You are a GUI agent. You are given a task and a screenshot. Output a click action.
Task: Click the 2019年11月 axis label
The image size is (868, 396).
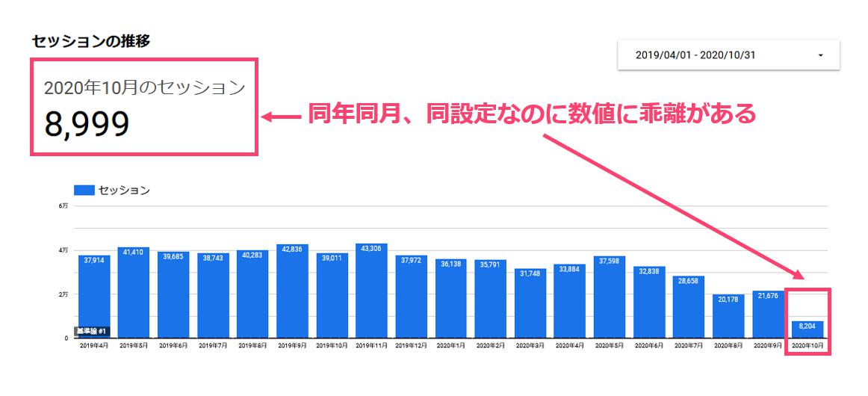click(371, 346)
